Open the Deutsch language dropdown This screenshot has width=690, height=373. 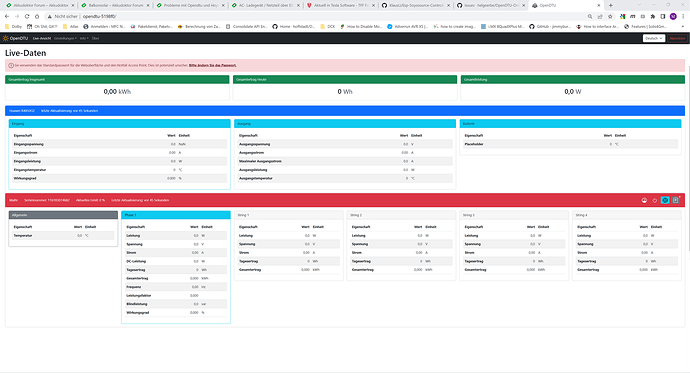[x=653, y=38]
